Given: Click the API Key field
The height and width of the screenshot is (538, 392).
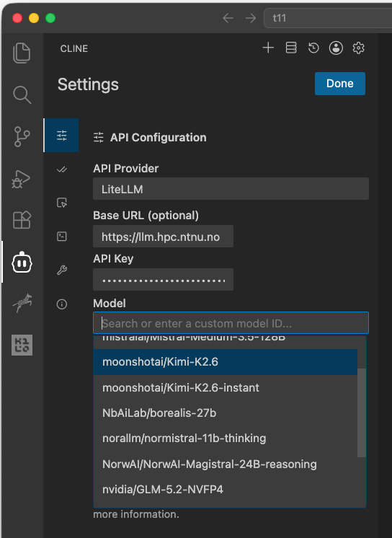Looking at the screenshot, I should pyautogui.click(x=164, y=280).
